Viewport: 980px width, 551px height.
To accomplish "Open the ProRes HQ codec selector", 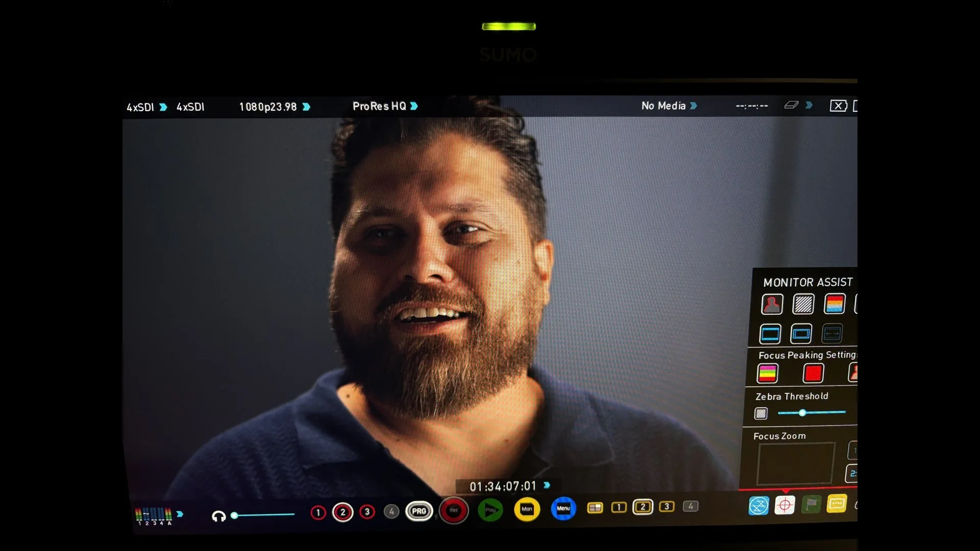I will coord(385,106).
